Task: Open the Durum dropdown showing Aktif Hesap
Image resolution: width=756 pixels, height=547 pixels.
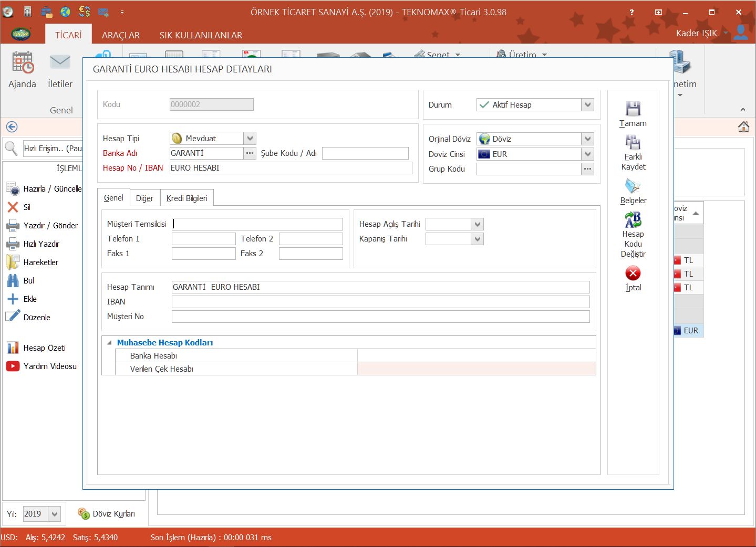Action: point(588,104)
